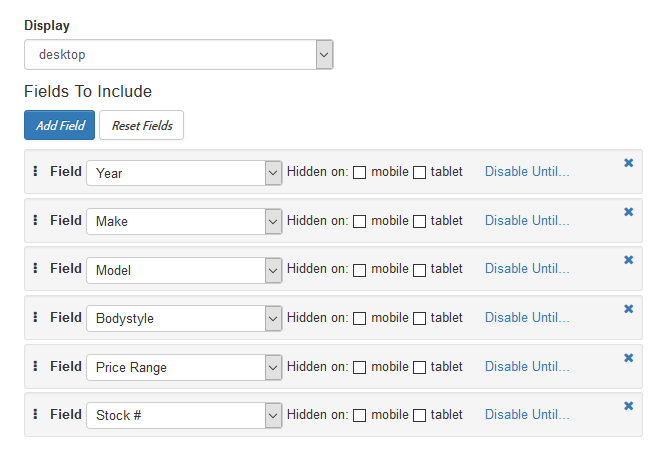Open the Price Range field dropdown
The width and height of the screenshot is (663, 455).
click(x=185, y=367)
